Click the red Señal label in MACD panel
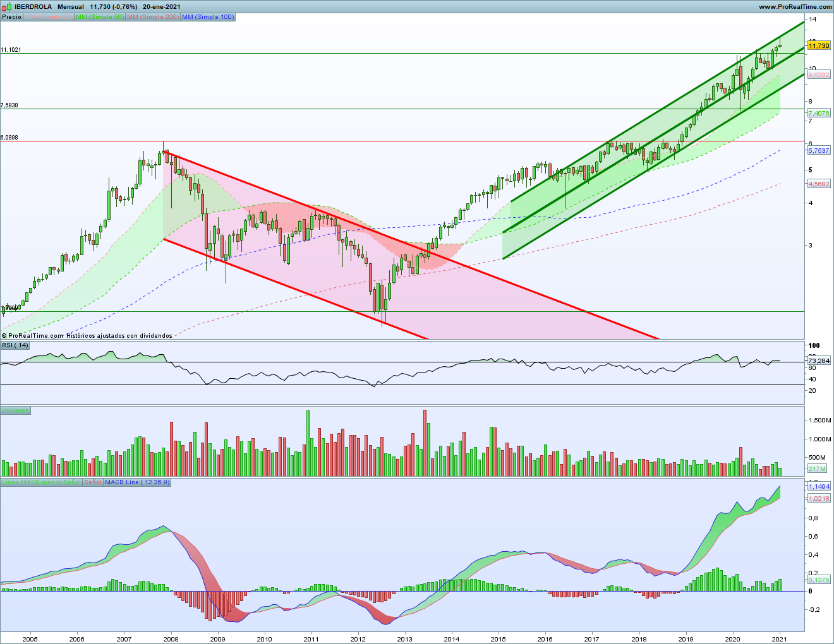 (93, 482)
